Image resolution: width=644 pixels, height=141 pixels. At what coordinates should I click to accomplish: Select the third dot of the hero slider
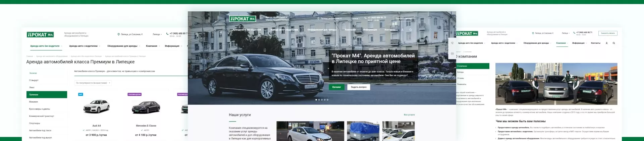tap(322, 100)
